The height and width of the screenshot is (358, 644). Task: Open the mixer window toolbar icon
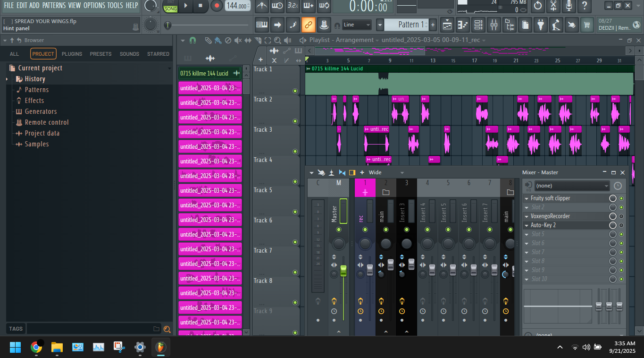coord(493,25)
